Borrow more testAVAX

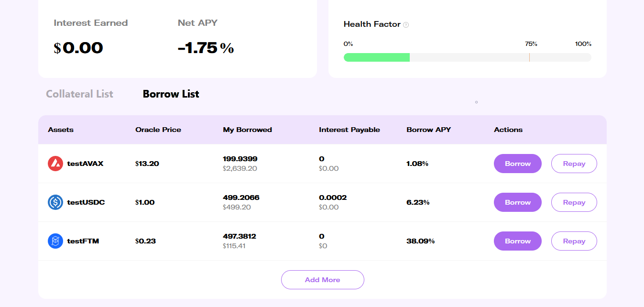[x=517, y=164]
